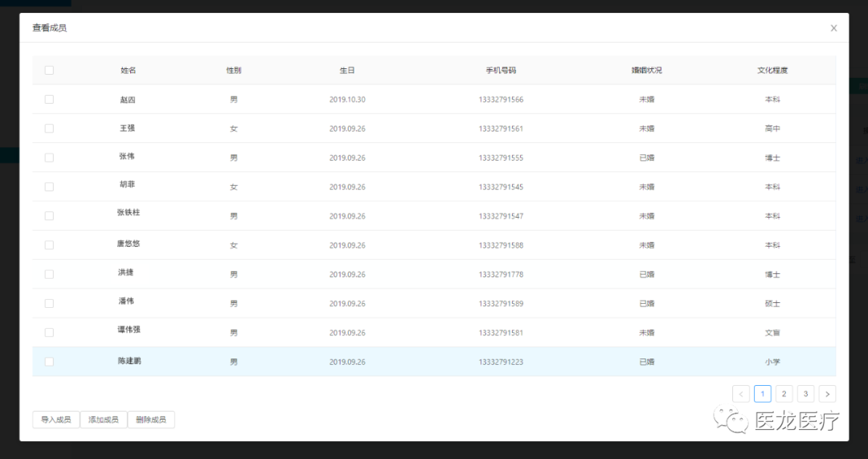The height and width of the screenshot is (459, 868).
Task: Click phone number 13332791555
Action: point(501,158)
